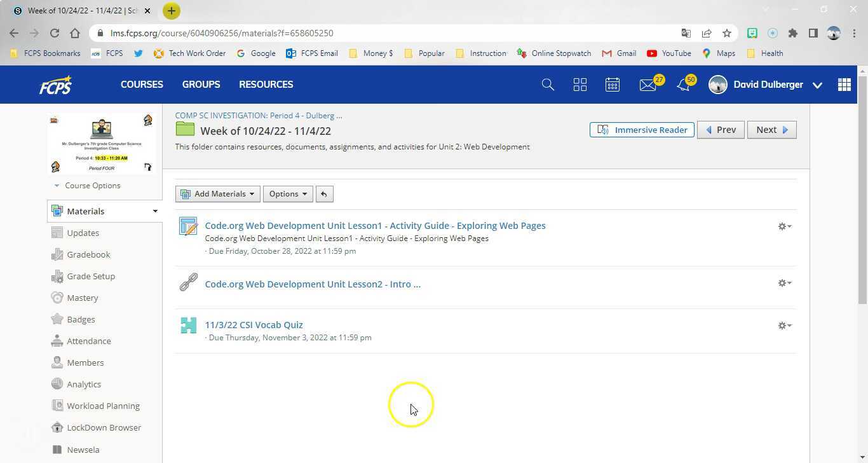
Task: Open the calendar icon in top navigation
Action: tap(612, 85)
